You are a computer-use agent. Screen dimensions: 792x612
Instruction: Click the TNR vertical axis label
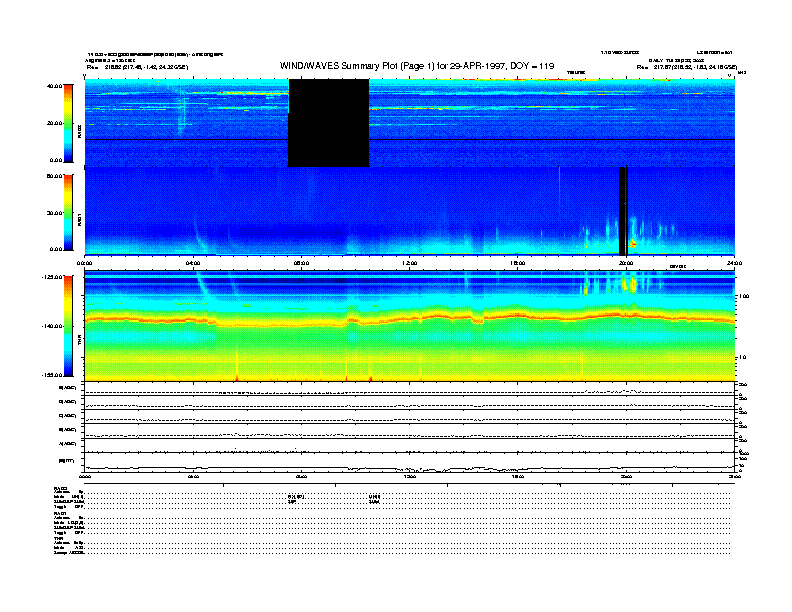tap(79, 340)
